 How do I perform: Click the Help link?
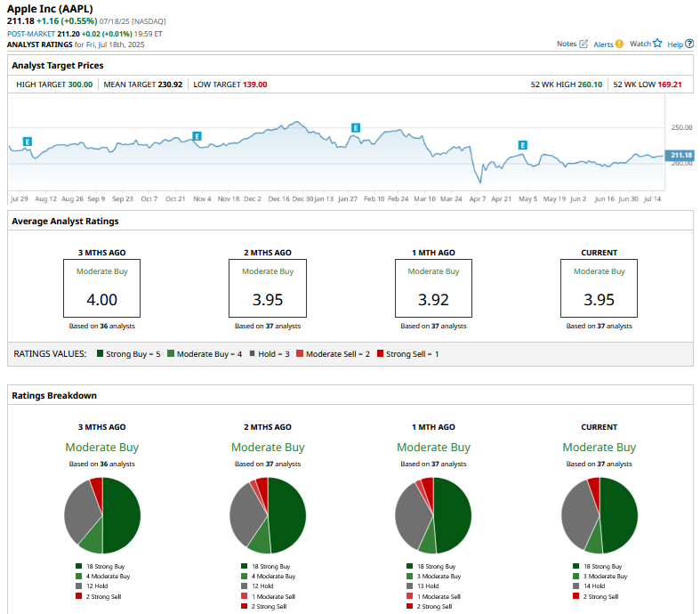(x=675, y=44)
